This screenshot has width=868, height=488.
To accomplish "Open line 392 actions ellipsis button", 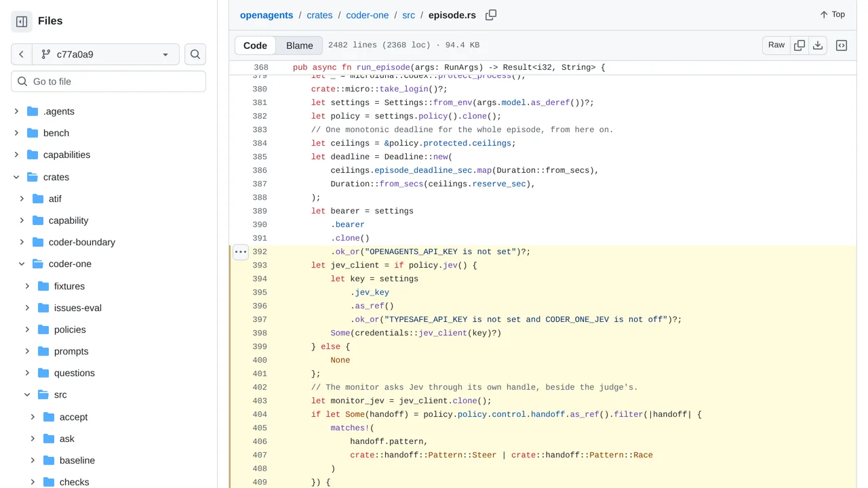I will click(x=241, y=252).
